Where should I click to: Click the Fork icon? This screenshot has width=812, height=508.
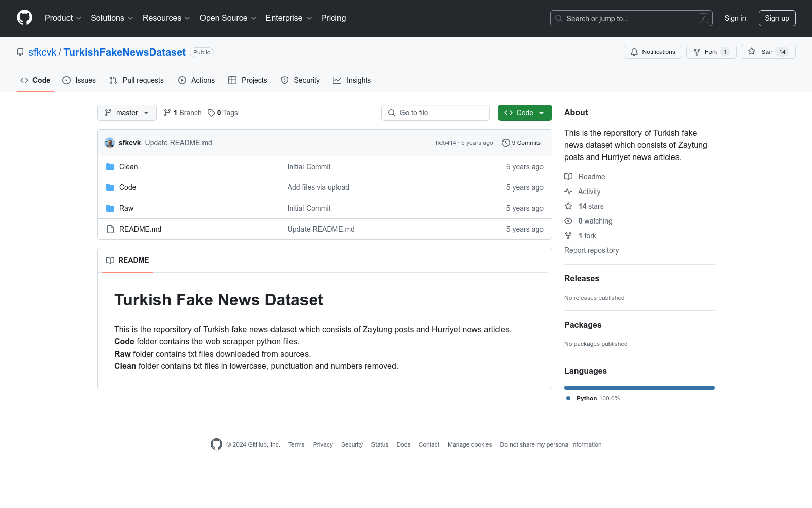click(x=697, y=52)
